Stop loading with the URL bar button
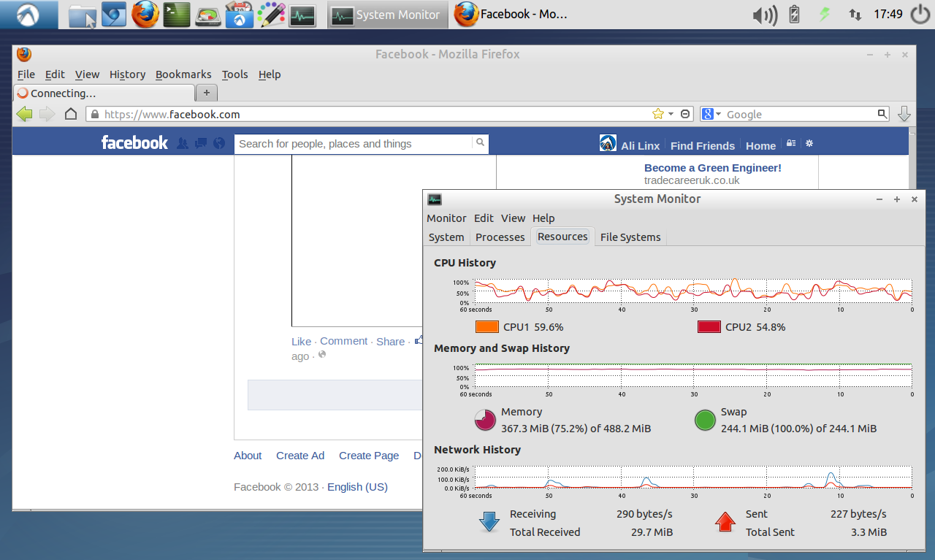This screenshot has width=935, height=560. pyautogui.click(x=685, y=114)
